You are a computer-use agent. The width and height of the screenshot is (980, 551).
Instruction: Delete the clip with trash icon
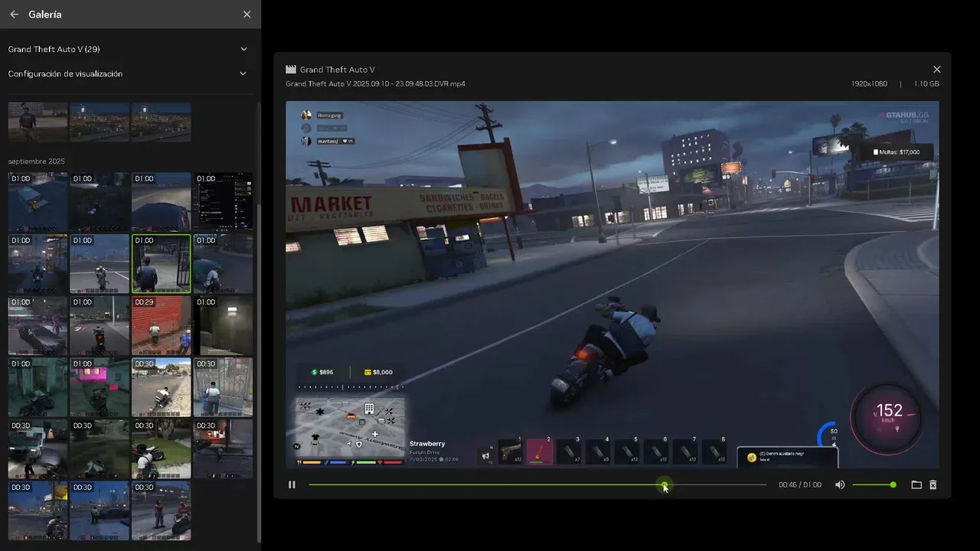[x=933, y=484]
